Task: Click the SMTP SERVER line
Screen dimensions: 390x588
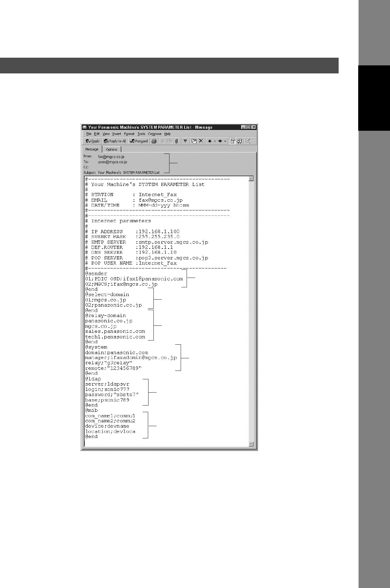Action: tap(147, 242)
